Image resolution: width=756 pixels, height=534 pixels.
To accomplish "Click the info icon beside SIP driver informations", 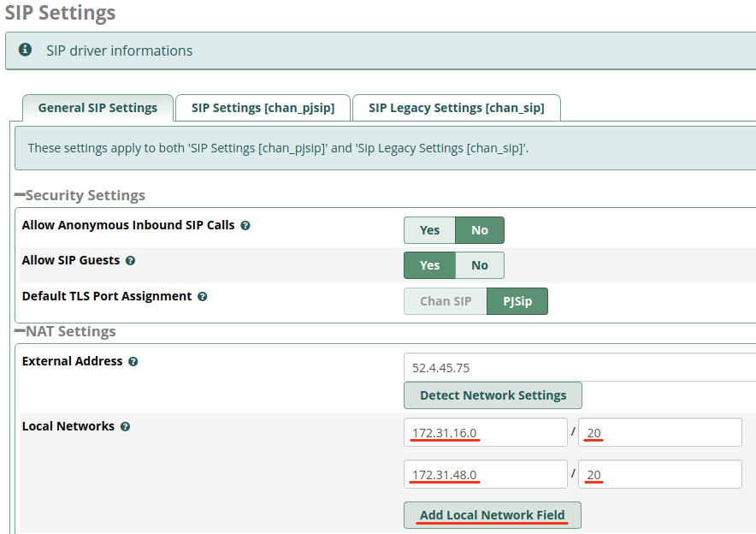I will pyautogui.click(x=26, y=50).
